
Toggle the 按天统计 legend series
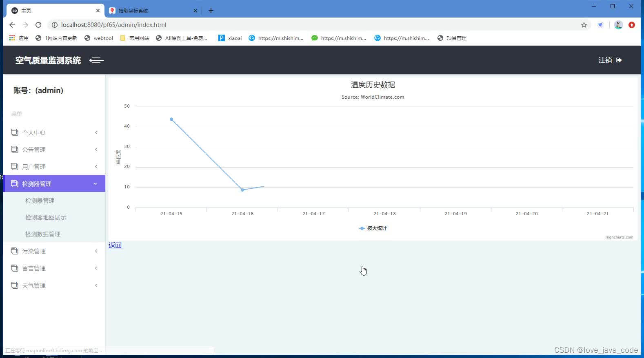coord(373,228)
